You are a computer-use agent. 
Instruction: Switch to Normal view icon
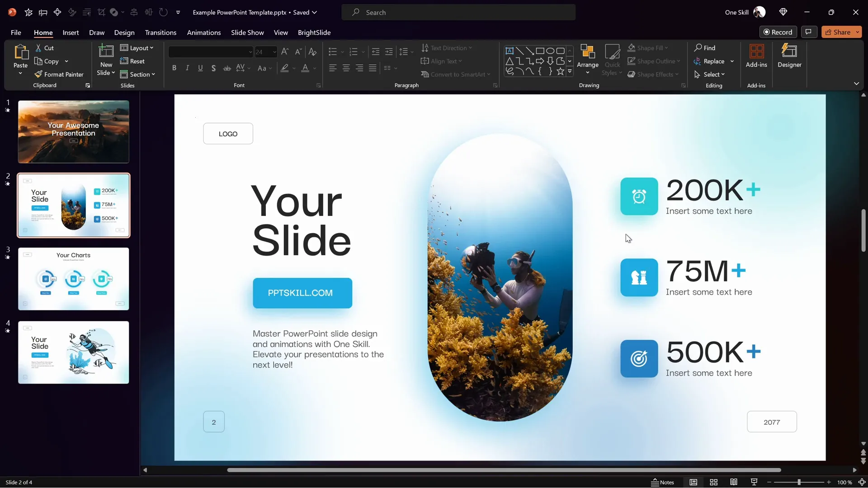point(693,482)
